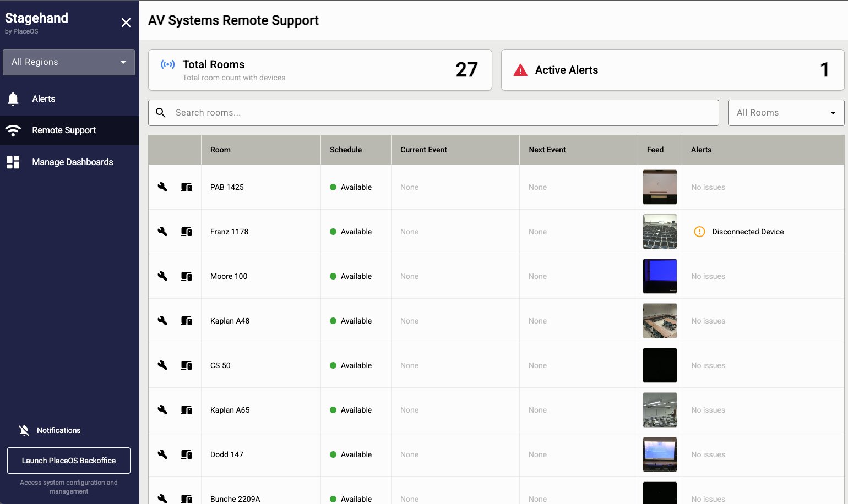This screenshot has width=848, height=504.
Task: Select Remote Support in the sidebar
Action: [x=64, y=130]
